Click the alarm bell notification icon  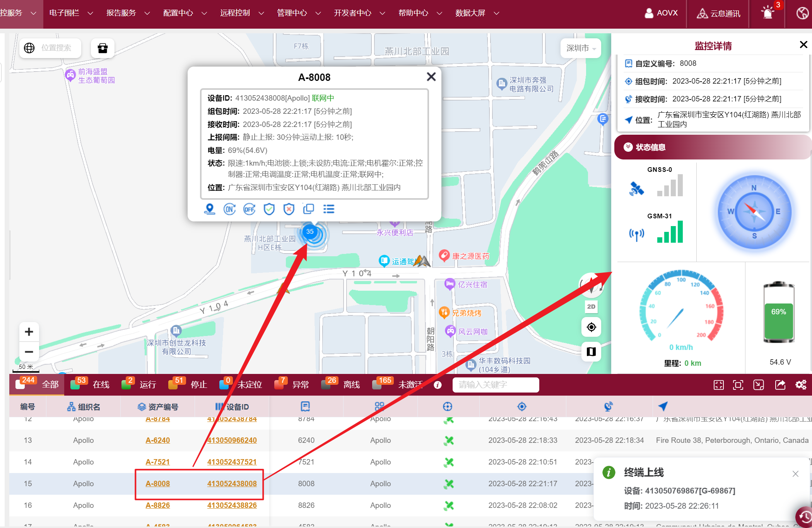tap(768, 13)
